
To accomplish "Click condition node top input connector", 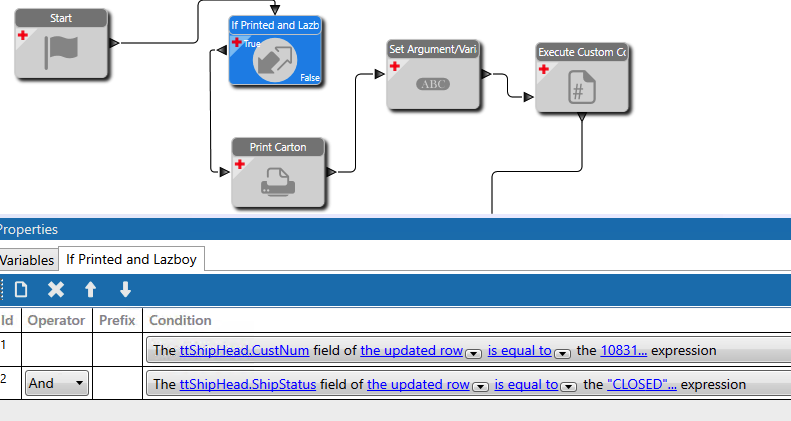I will pos(275,10).
